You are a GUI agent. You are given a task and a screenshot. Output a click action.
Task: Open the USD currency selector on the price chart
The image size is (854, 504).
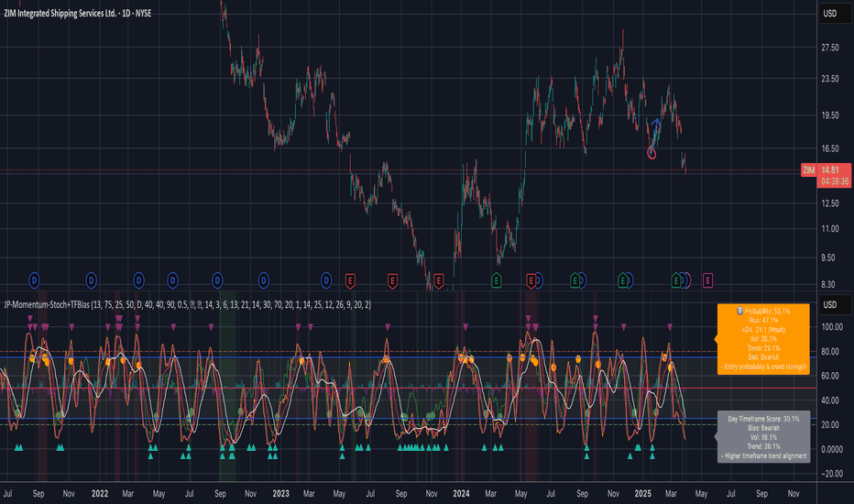[x=835, y=14]
